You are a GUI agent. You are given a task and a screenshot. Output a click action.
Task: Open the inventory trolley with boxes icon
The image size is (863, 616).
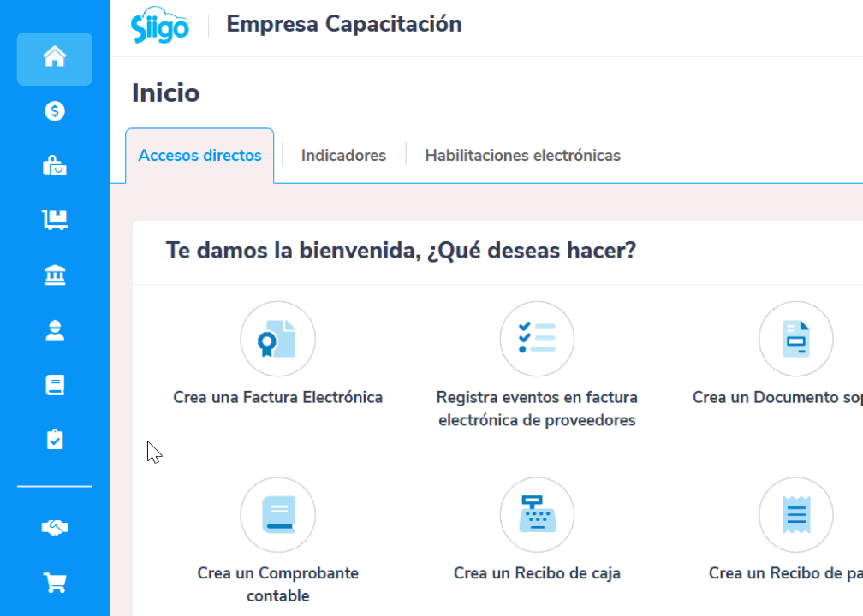(x=55, y=221)
